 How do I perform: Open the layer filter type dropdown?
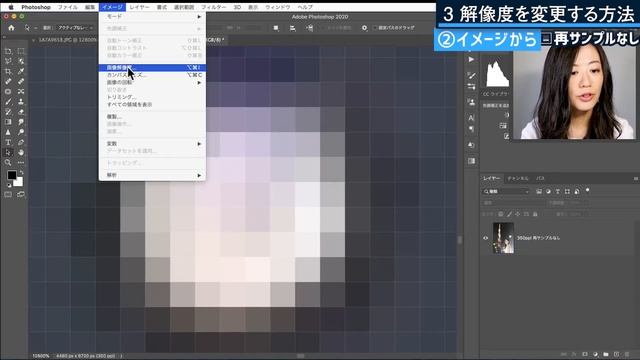tap(506, 191)
